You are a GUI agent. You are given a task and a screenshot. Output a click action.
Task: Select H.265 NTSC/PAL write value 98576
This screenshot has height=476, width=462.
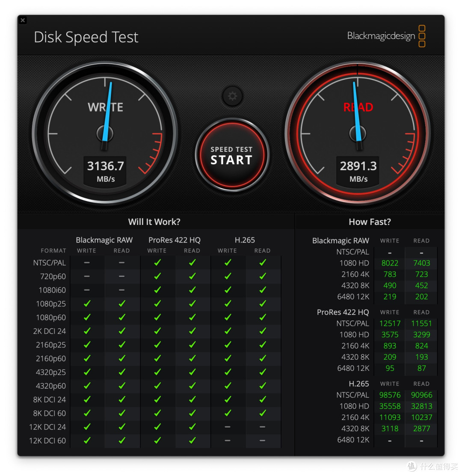(x=390, y=395)
